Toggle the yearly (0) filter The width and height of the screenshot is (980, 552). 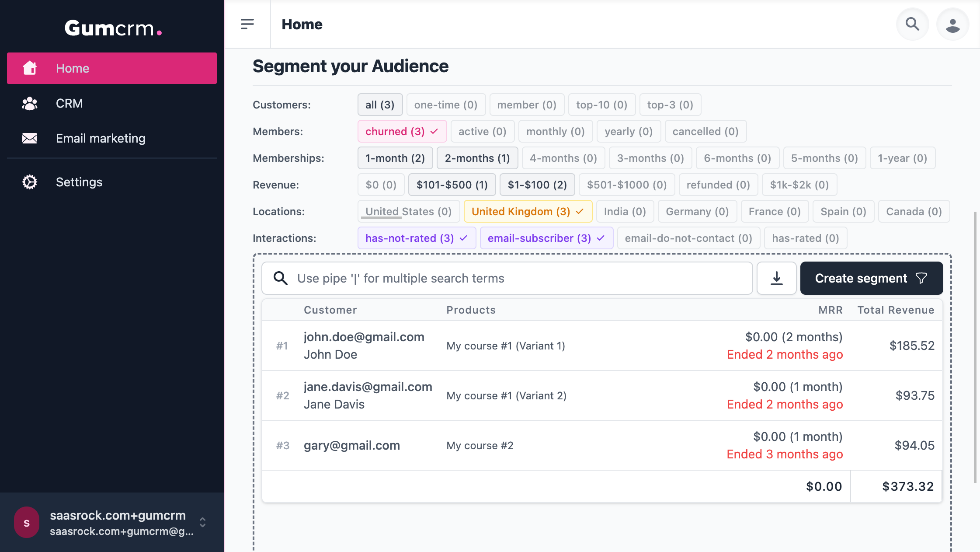[x=629, y=131]
